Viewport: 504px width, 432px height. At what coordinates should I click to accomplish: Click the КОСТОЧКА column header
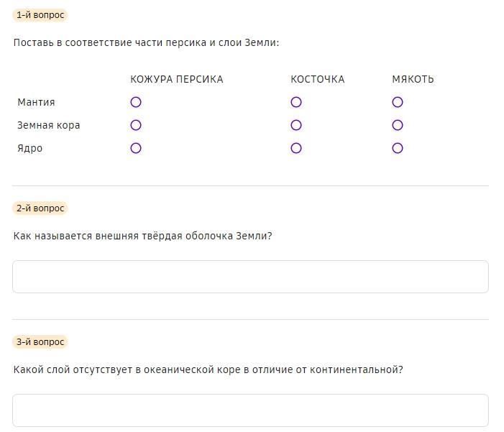(318, 79)
